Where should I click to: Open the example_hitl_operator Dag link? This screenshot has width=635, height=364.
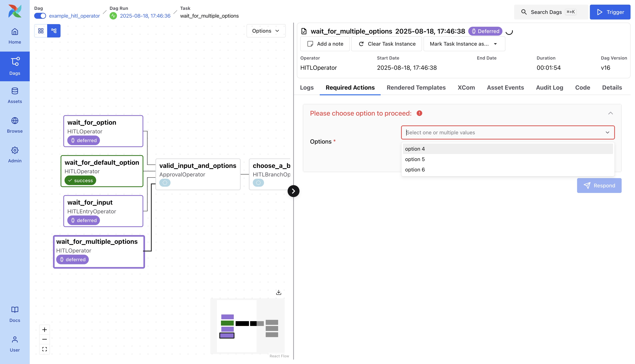(x=74, y=16)
